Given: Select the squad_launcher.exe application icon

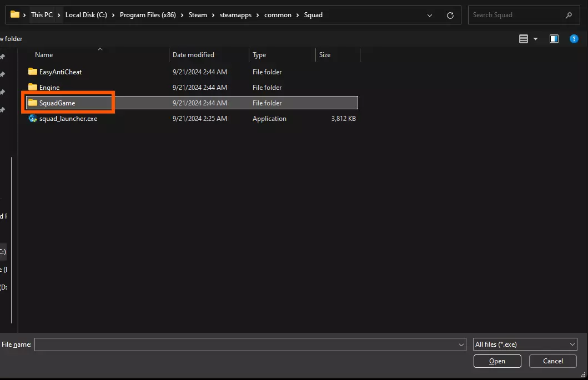Looking at the screenshot, I should [x=33, y=118].
